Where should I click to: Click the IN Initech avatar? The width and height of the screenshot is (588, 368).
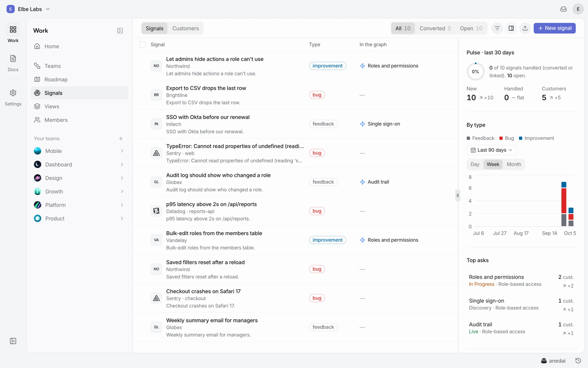pos(156,124)
